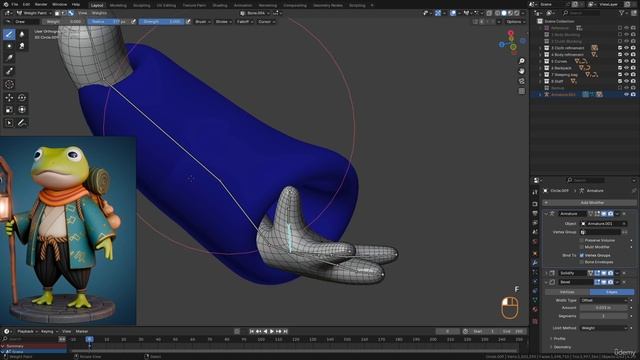Switch to the Modeling workspace tab

click(x=118, y=5)
